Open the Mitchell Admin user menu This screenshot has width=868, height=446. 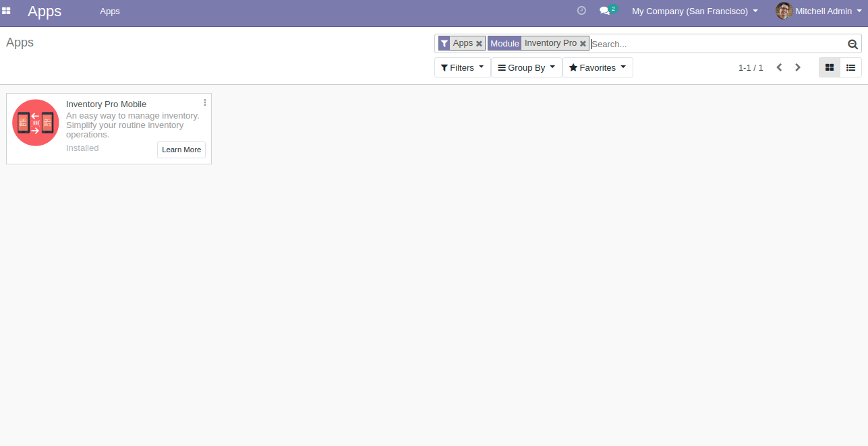click(823, 11)
